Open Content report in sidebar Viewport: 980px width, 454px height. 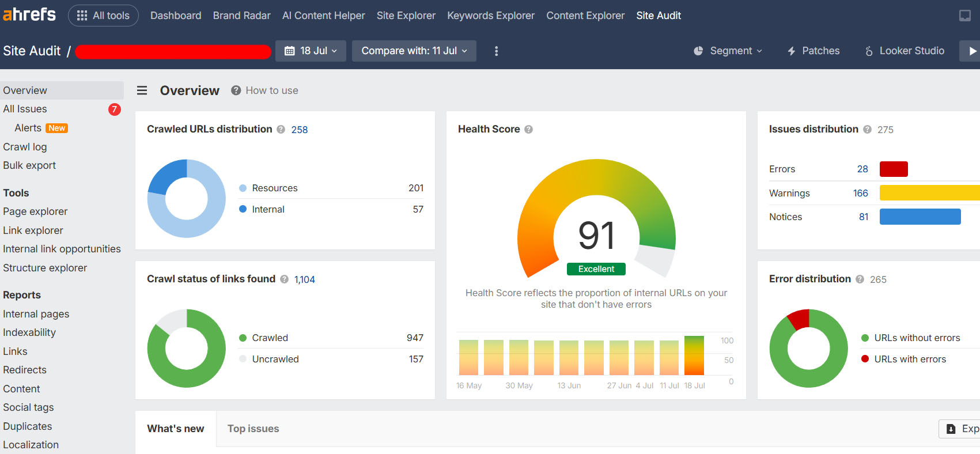pos(21,389)
